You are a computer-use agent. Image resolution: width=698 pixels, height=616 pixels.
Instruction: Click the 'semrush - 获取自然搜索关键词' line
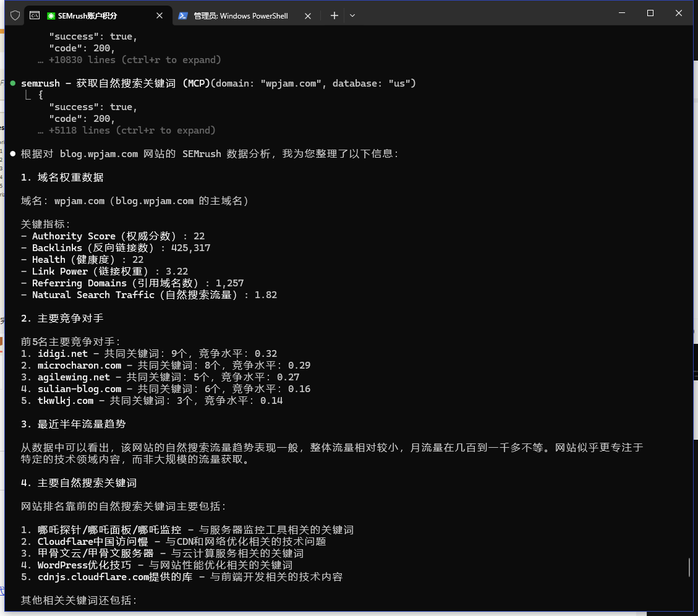click(x=218, y=83)
